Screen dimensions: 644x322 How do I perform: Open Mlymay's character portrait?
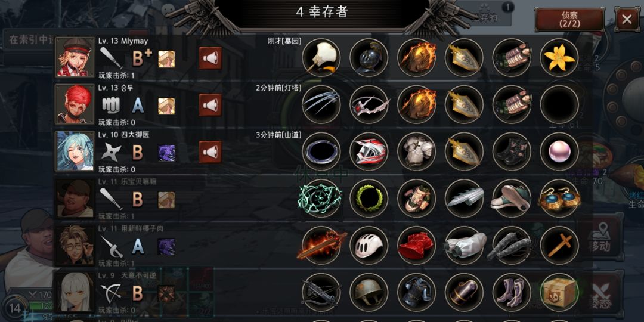click(x=75, y=57)
